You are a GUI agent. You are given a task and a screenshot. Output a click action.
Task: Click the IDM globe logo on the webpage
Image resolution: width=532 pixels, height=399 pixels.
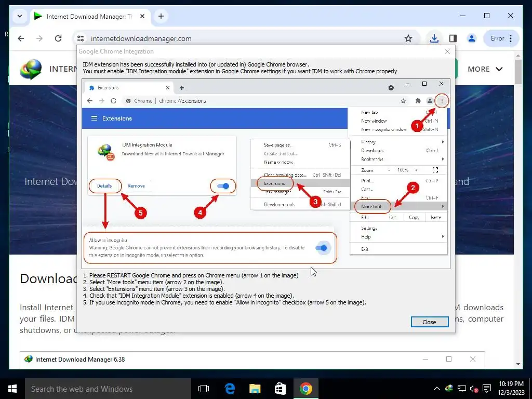coord(31,69)
